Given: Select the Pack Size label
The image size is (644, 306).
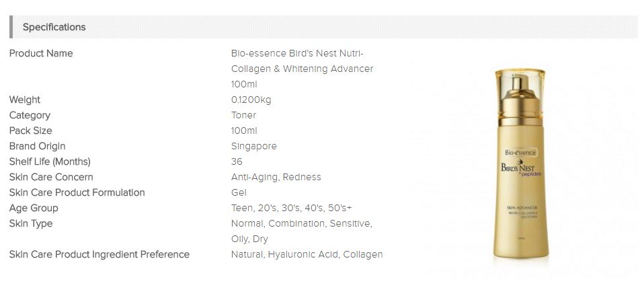Looking at the screenshot, I should [x=30, y=130].
